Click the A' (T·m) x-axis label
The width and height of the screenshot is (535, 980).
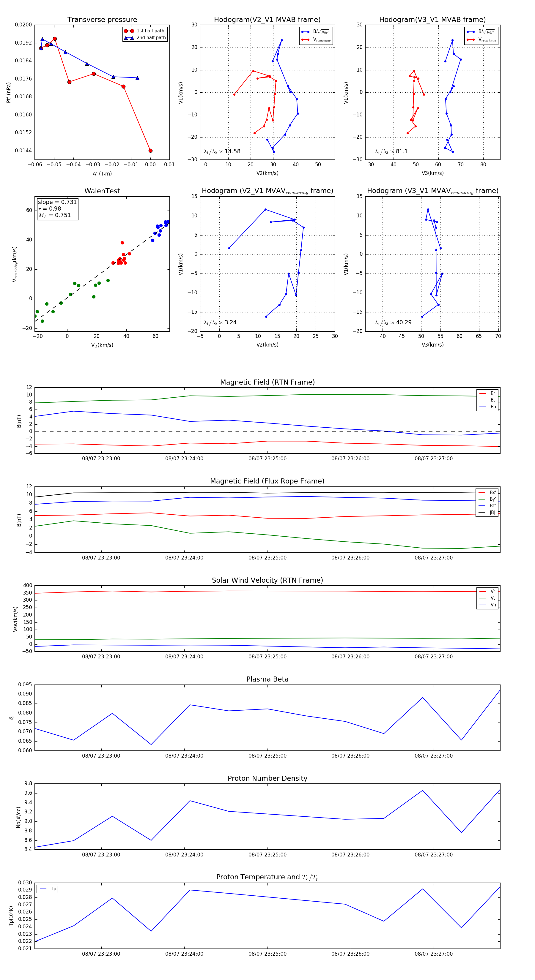coord(102,174)
